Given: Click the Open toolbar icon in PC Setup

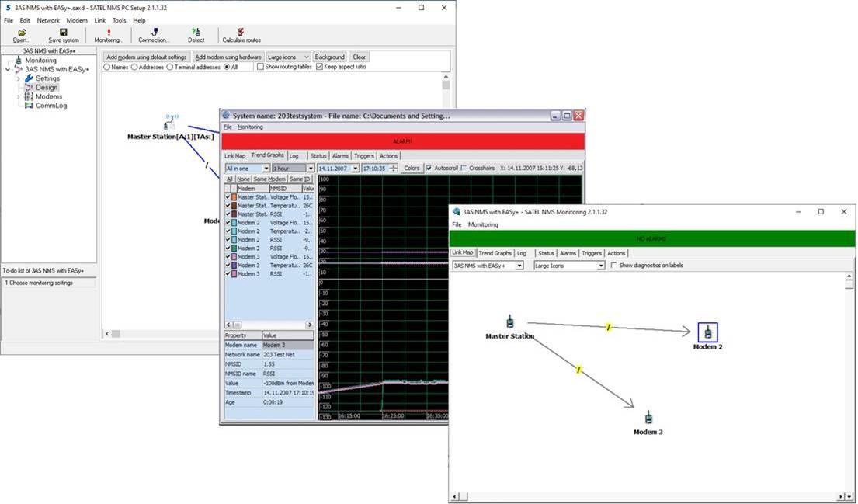Looking at the screenshot, I should [x=22, y=33].
